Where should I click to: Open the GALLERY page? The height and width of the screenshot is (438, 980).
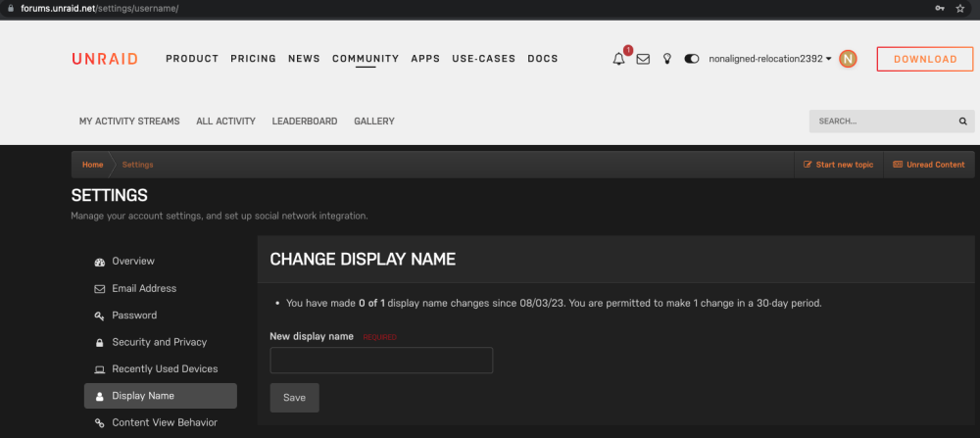(373, 122)
